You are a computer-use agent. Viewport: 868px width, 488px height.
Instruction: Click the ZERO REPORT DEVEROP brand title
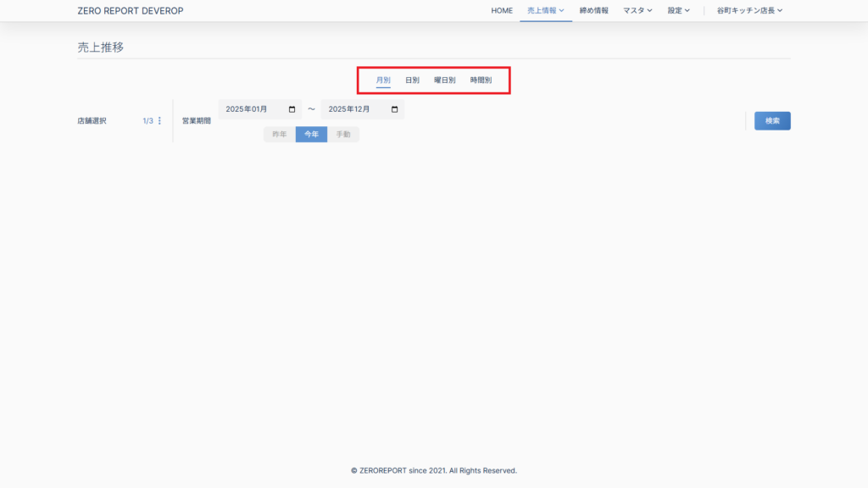pos(130,11)
